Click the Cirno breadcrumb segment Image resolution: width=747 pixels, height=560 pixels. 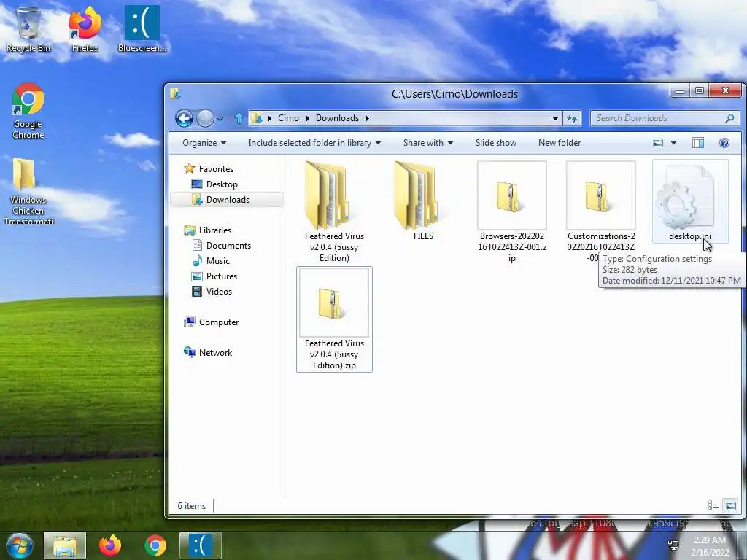[x=288, y=118]
